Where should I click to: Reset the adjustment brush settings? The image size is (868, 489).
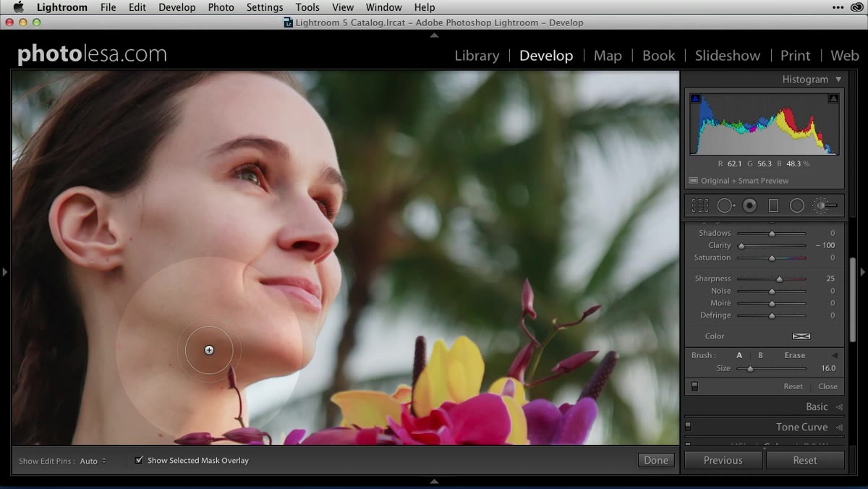coord(793,386)
